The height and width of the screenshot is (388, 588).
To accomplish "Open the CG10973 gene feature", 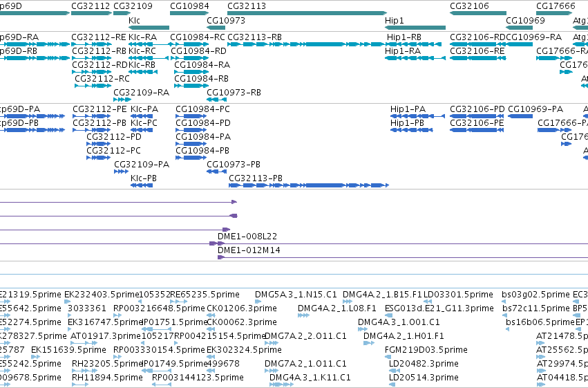I will 216,28.
